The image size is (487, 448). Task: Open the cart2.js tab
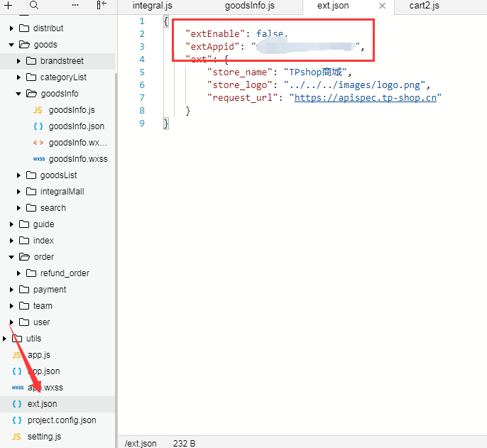pos(424,6)
